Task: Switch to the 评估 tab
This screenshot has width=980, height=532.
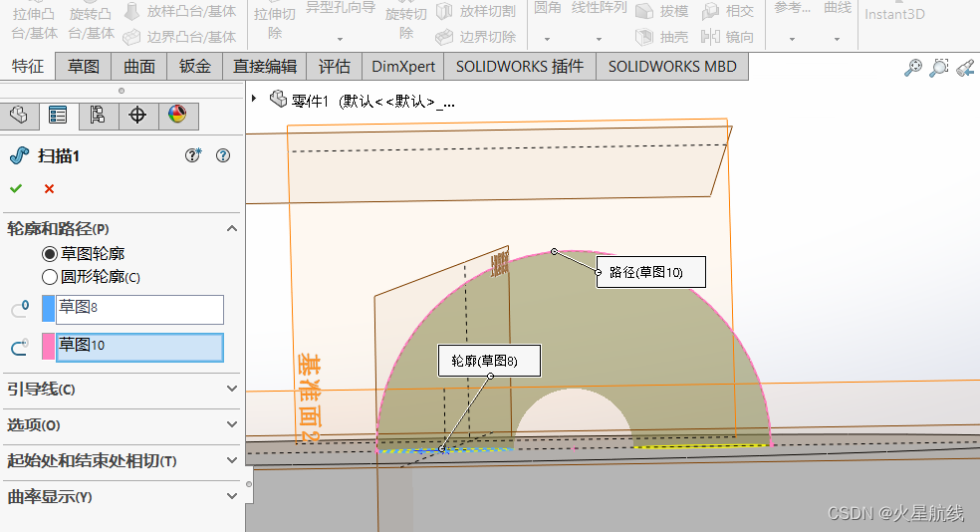Action: (334, 67)
